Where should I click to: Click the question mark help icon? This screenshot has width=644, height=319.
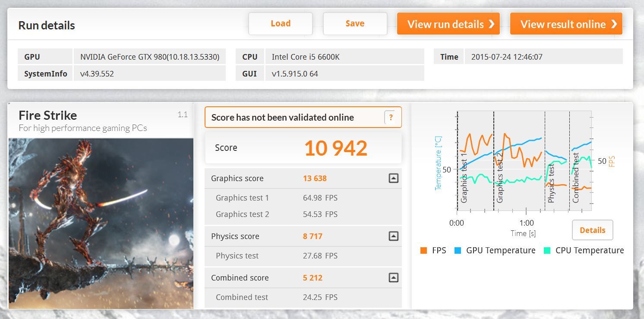click(391, 117)
